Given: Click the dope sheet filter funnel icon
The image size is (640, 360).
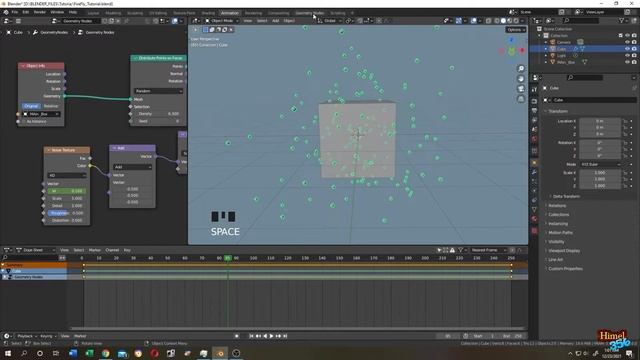Looking at the screenshot, I should [x=460, y=250].
